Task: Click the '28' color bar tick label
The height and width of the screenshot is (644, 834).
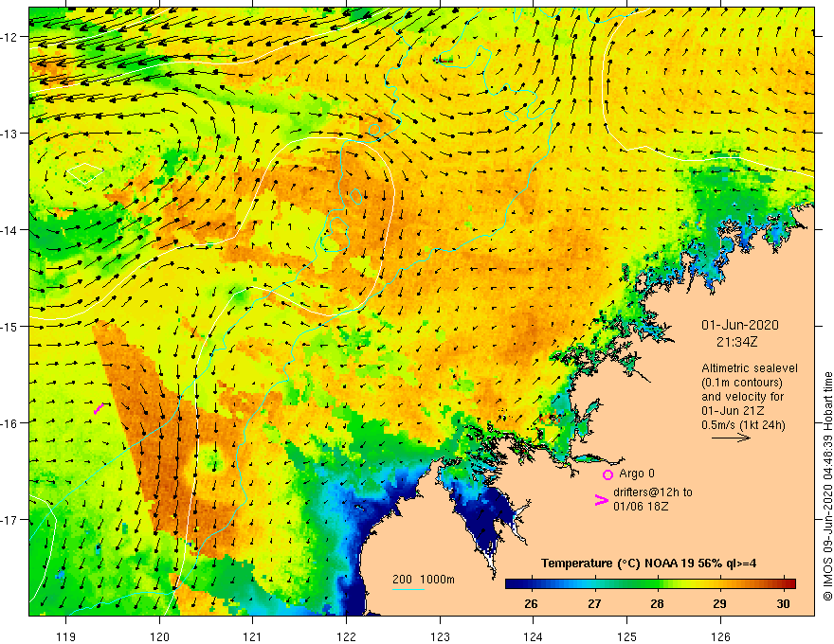Action: click(x=657, y=603)
